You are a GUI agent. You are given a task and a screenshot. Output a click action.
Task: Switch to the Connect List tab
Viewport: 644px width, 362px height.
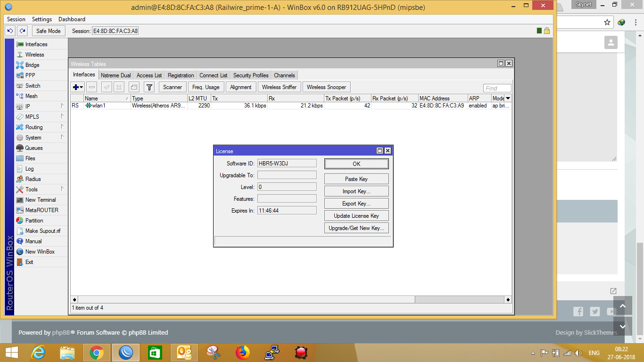pos(213,75)
